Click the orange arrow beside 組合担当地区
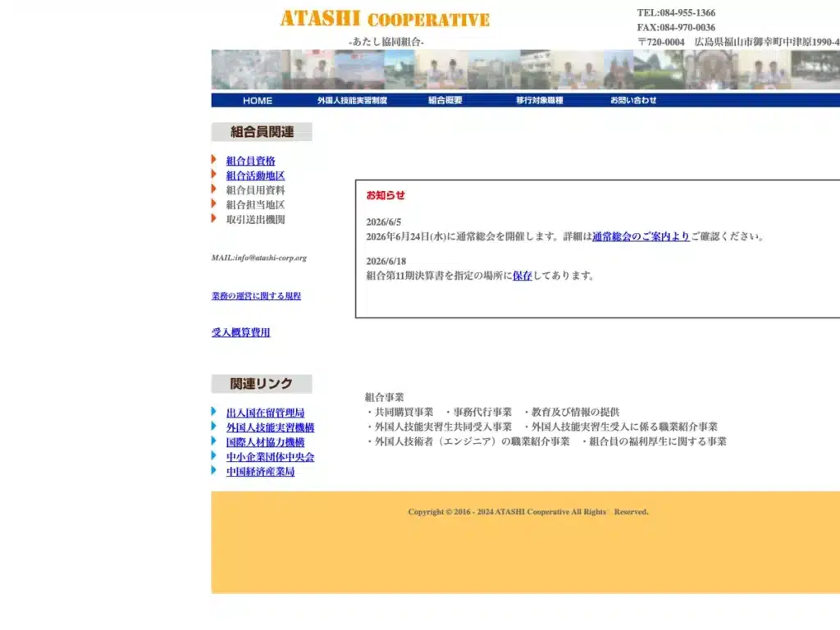The width and height of the screenshot is (840, 630). (x=214, y=203)
